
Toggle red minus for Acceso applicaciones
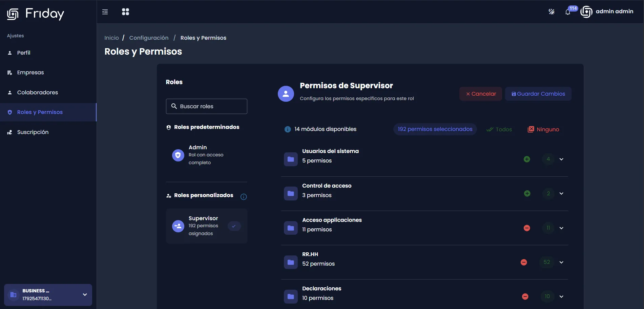[x=527, y=228]
